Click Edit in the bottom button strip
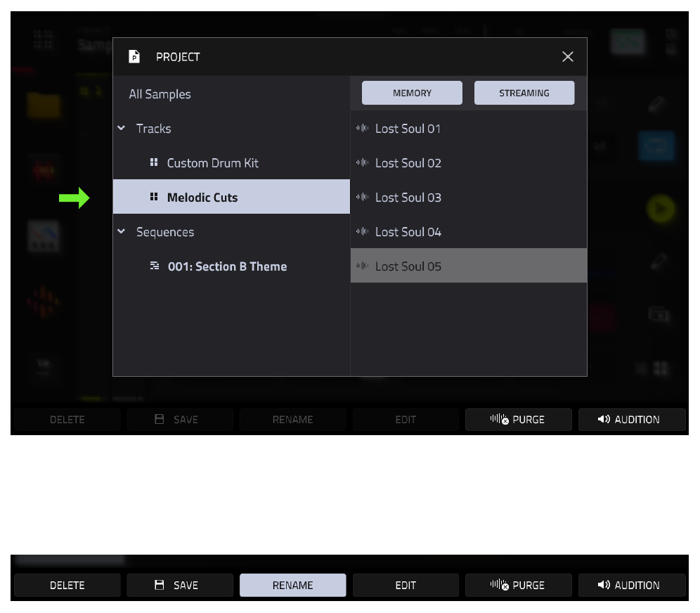 [406, 585]
